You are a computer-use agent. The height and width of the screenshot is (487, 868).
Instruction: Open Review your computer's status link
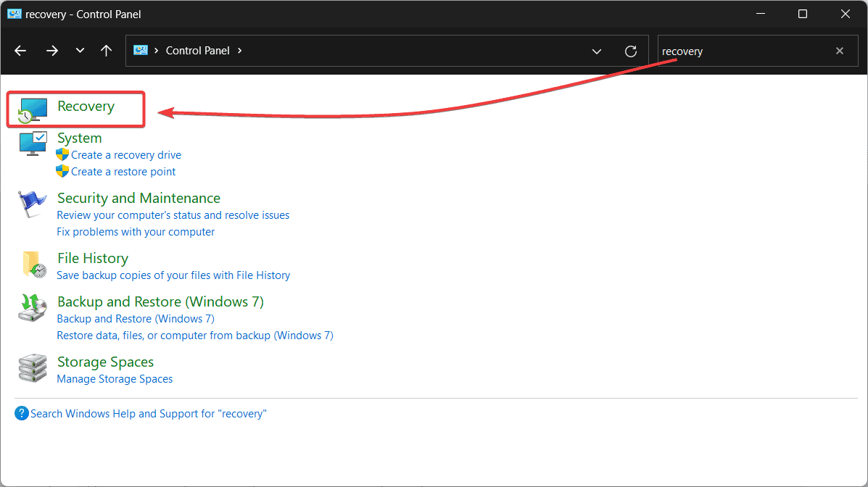tap(173, 215)
